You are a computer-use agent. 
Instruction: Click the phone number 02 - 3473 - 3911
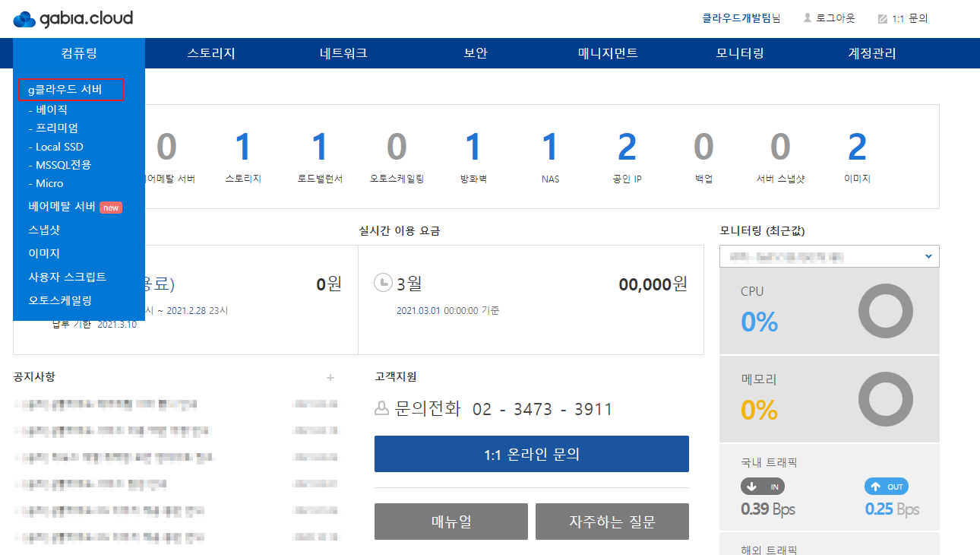pos(542,410)
